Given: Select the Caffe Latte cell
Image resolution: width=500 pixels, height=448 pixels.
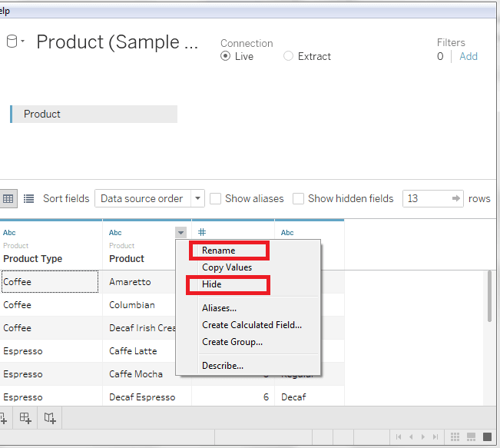Looking at the screenshot, I should (133, 351).
